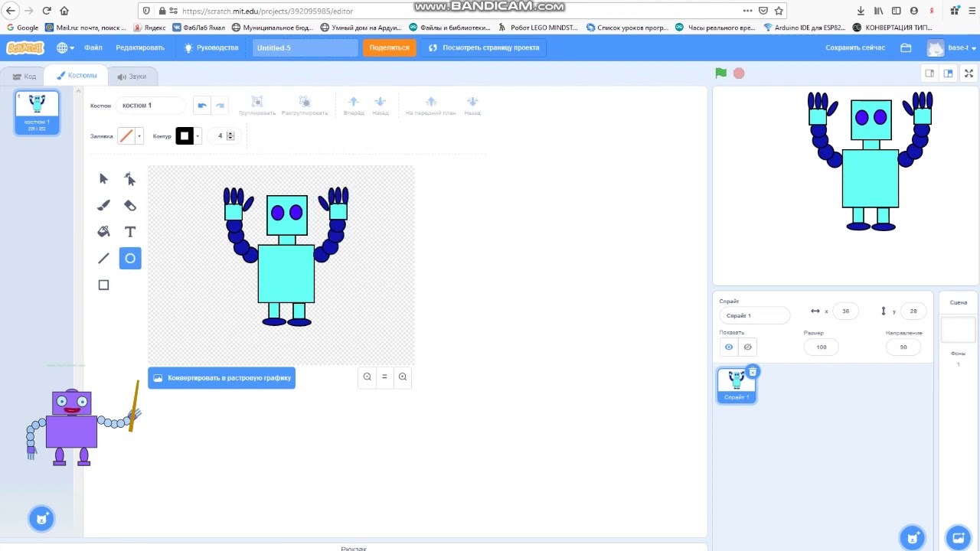Delete Спрайт 1 using the trash icon

point(753,373)
